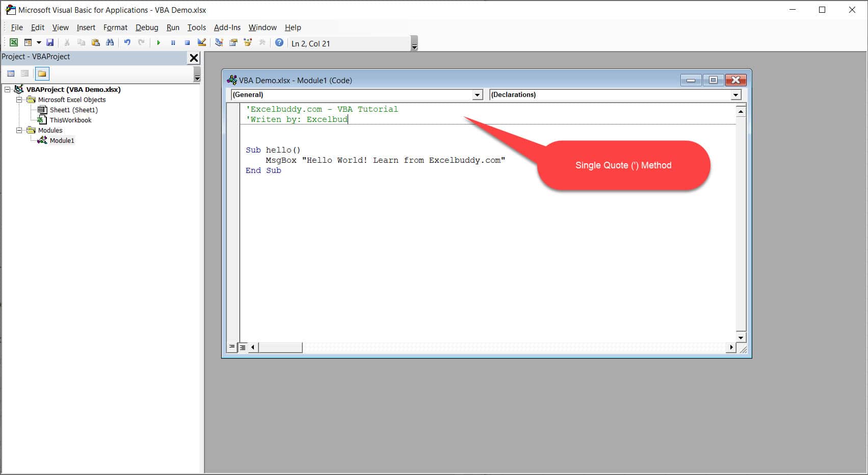
Task: Open the Debug menu
Action: point(146,28)
